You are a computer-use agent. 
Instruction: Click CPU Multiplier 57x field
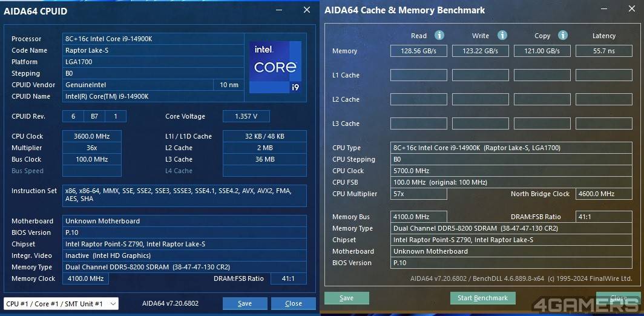click(418, 194)
